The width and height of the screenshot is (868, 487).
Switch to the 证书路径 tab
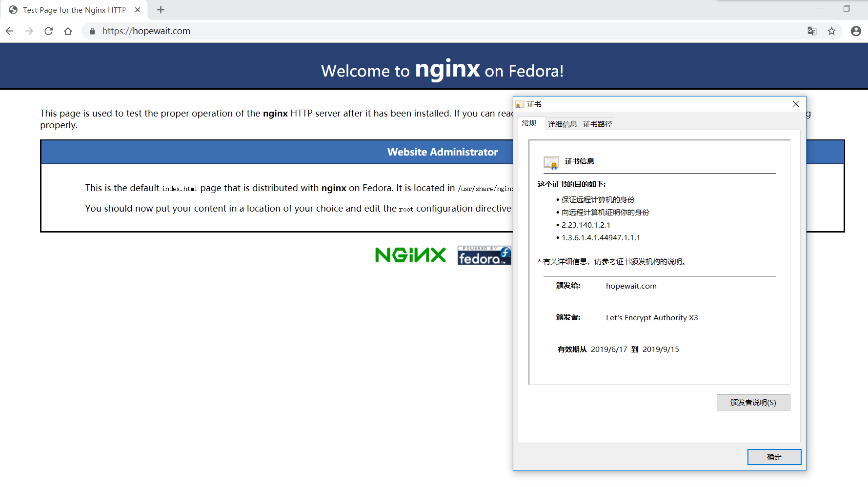click(598, 124)
